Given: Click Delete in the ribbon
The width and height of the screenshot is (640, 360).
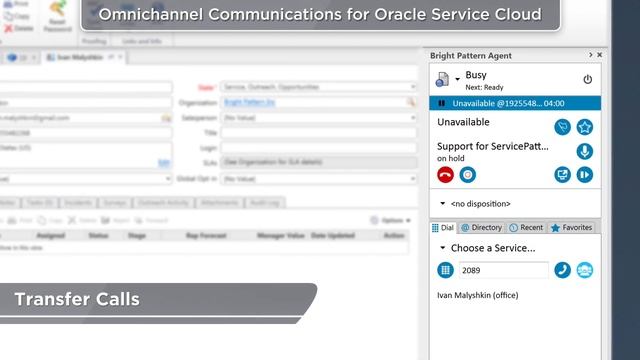Looking at the screenshot, I should pyautogui.click(x=19, y=28).
